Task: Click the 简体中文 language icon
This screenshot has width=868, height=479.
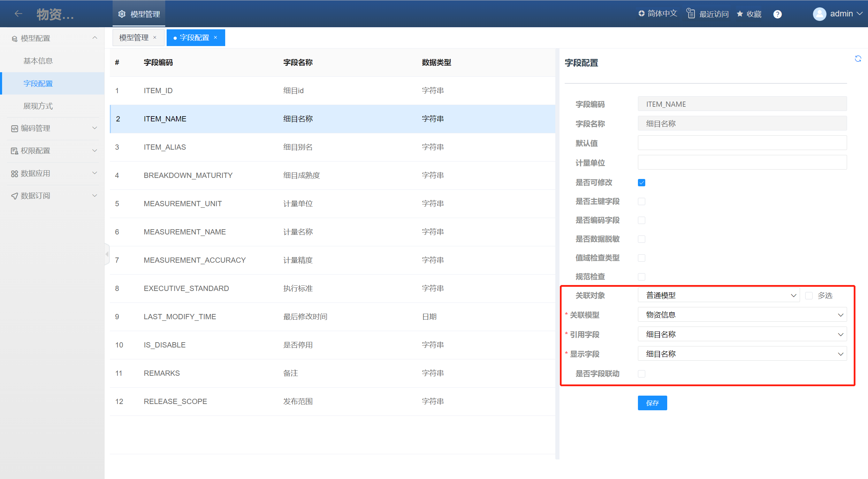Action: tap(641, 13)
